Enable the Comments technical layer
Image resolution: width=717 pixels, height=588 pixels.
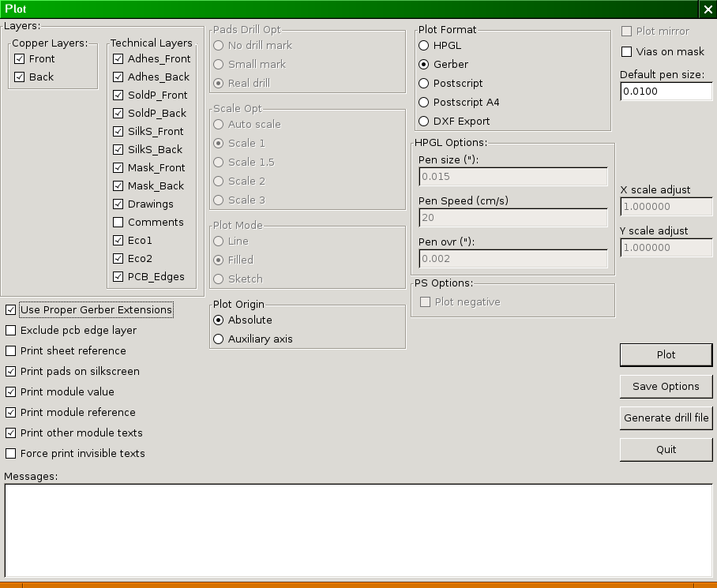point(118,223)
